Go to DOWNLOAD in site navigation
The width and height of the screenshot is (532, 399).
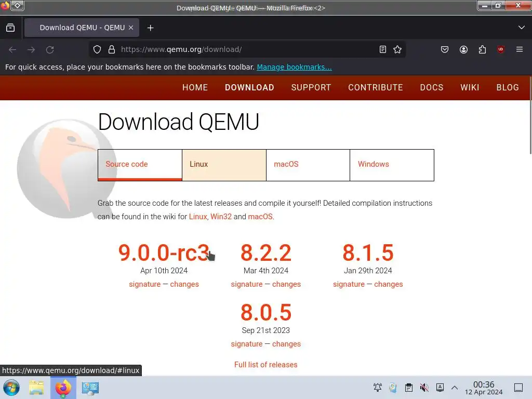point(249,87)
